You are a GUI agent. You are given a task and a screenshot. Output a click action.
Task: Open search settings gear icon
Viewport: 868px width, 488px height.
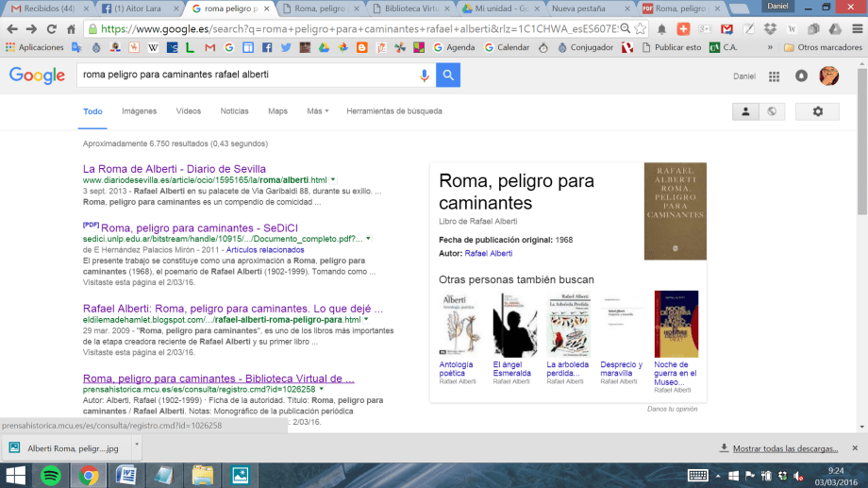817,111
